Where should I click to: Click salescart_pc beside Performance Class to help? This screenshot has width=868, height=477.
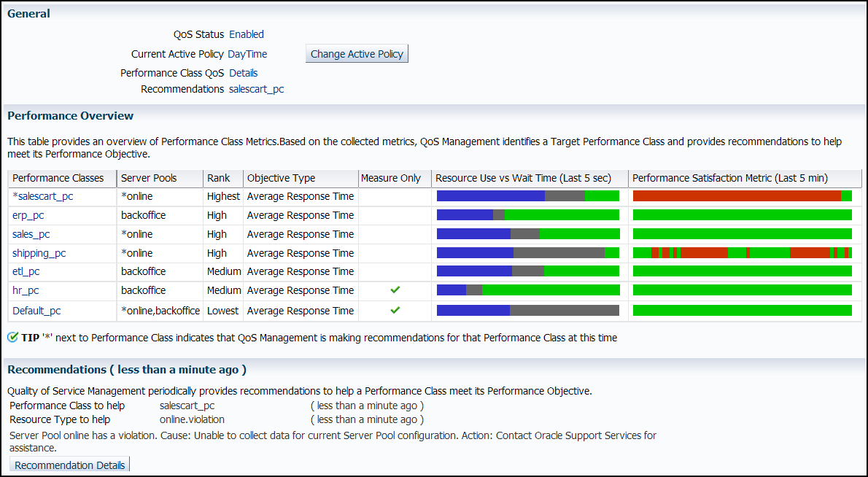coord(187,406)
